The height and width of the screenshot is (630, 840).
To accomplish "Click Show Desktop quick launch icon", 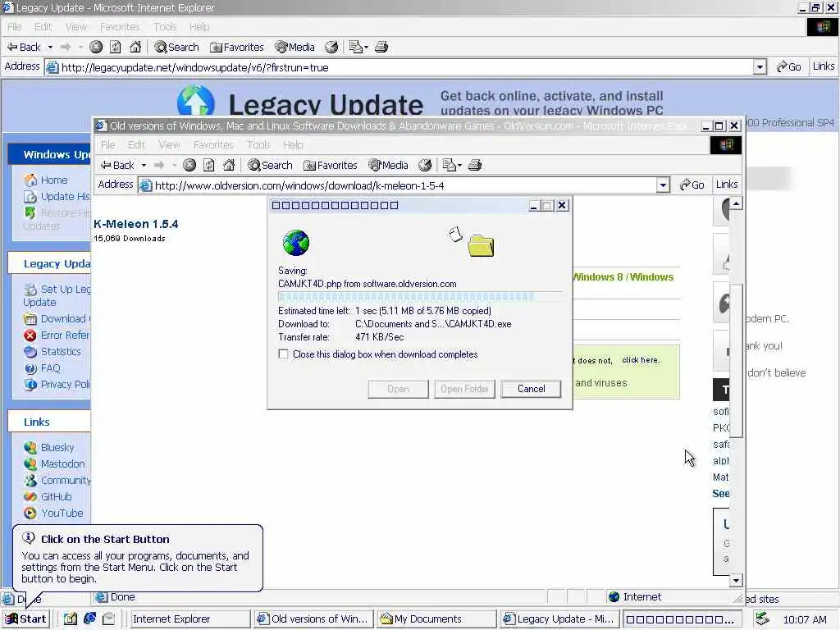I will click(x=71, y=619).
